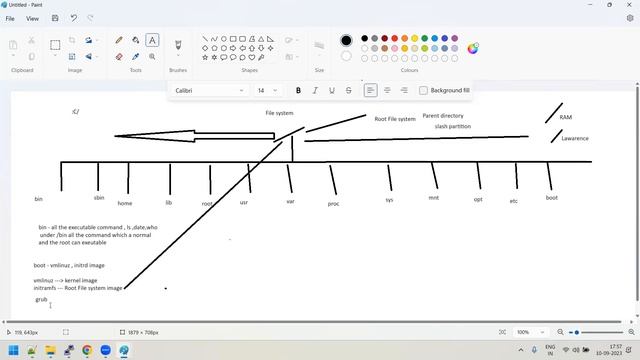Choose the Line shape
The height and width of the screenshot is (360, 640).
(x=205, y=39)
